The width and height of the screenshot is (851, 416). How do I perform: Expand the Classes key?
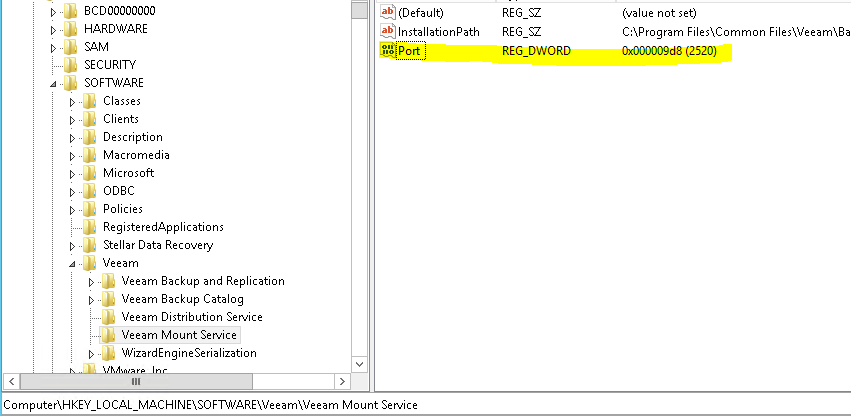(x=72, y=102)
